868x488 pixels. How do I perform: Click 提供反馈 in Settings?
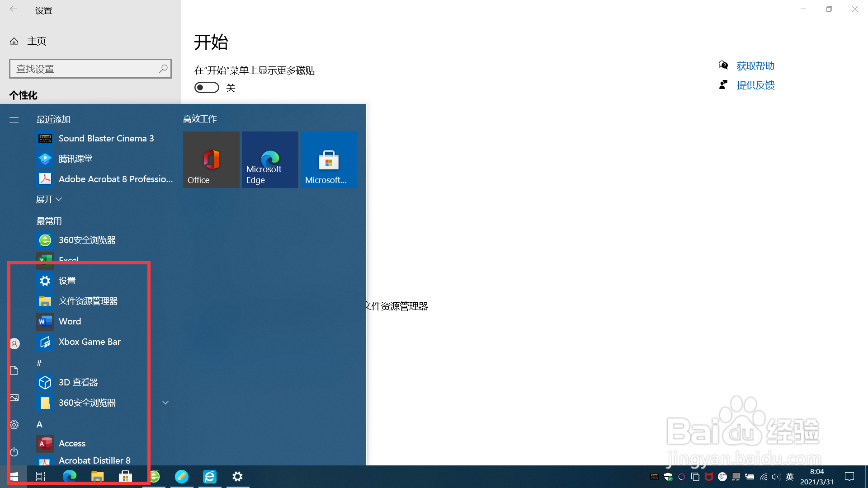click(x=755, y=85)
